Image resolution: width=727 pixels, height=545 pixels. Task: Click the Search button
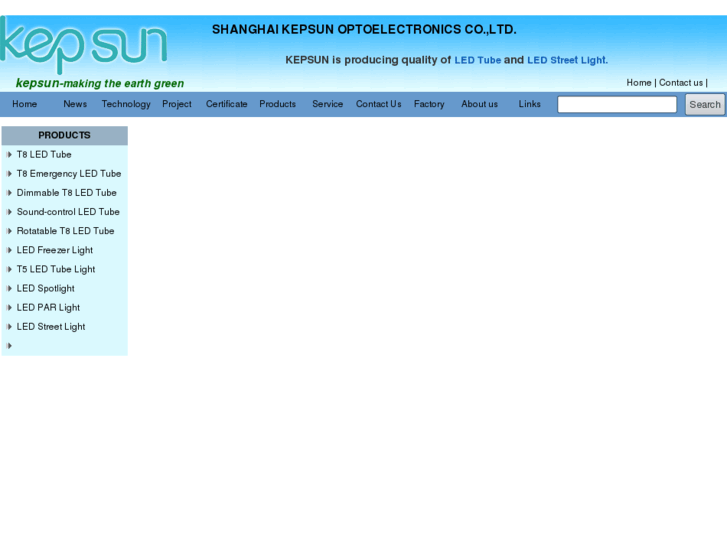coord(705,104)
